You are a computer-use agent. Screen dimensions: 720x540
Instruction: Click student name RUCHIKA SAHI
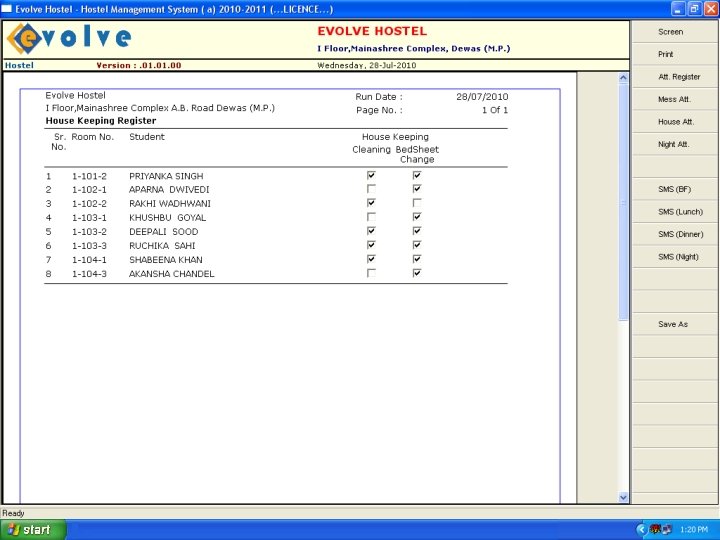tap(162, 246)
